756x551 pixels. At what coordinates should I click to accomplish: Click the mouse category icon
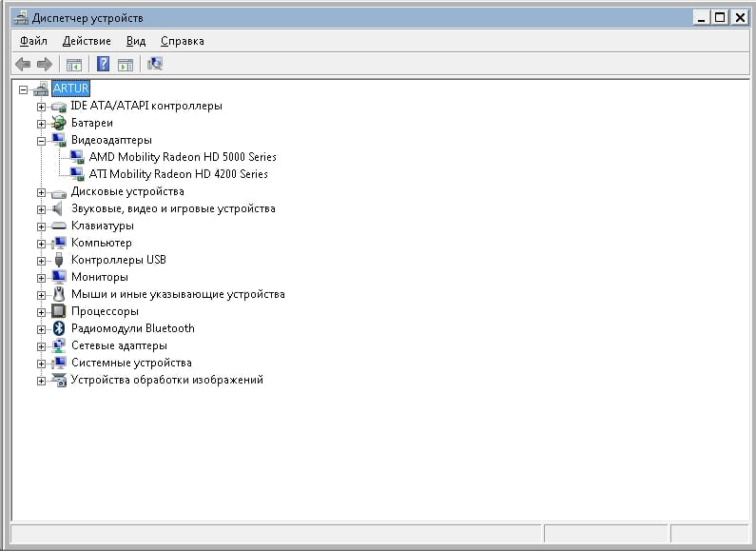(x=59, y=294)
